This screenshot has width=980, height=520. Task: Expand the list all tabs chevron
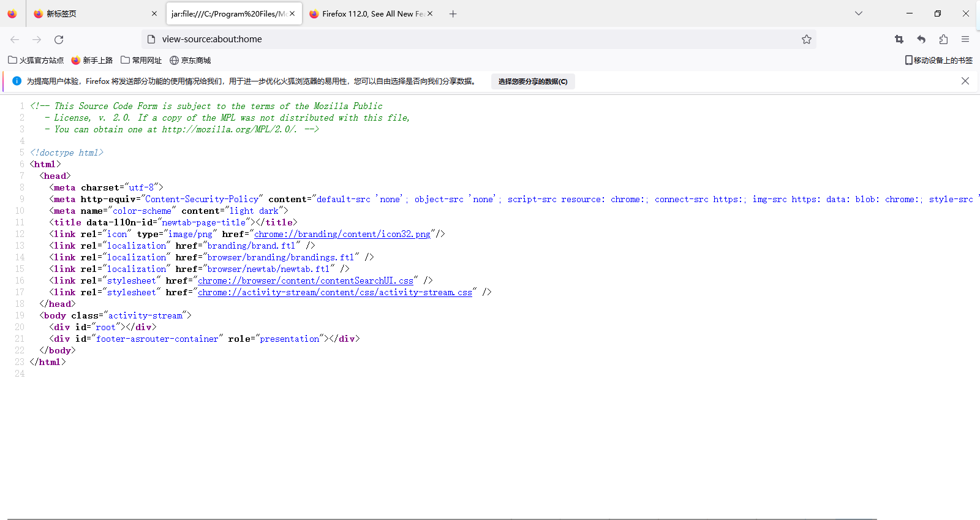click(858, 13)
